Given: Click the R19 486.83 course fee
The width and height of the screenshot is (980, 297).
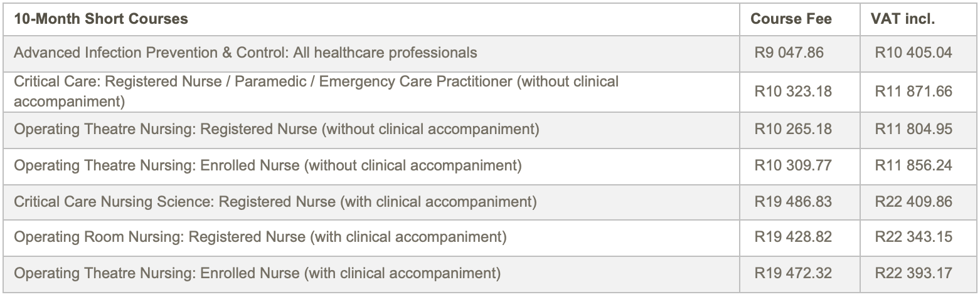Looking at the screenshot, I should 793,202.
